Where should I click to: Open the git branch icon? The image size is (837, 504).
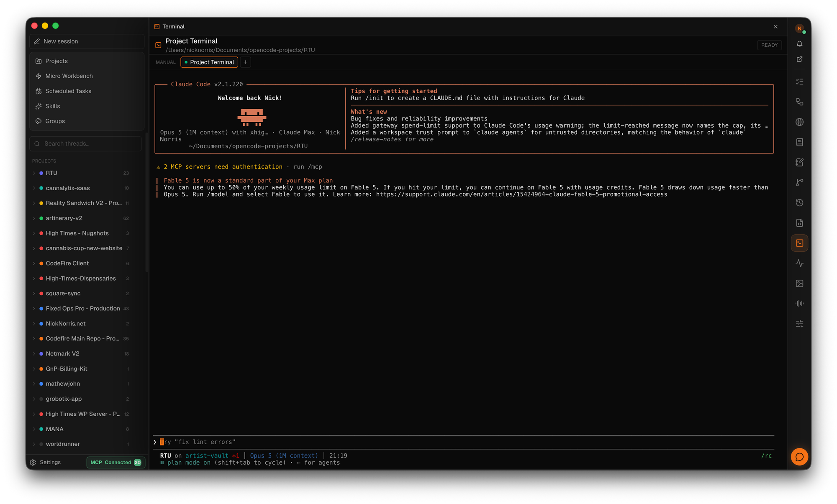799,182
